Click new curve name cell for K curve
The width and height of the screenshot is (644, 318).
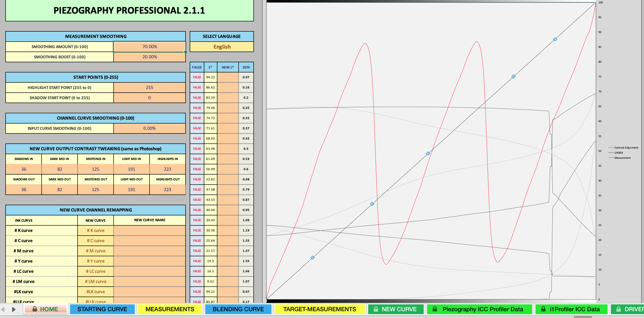click(150, 230)
